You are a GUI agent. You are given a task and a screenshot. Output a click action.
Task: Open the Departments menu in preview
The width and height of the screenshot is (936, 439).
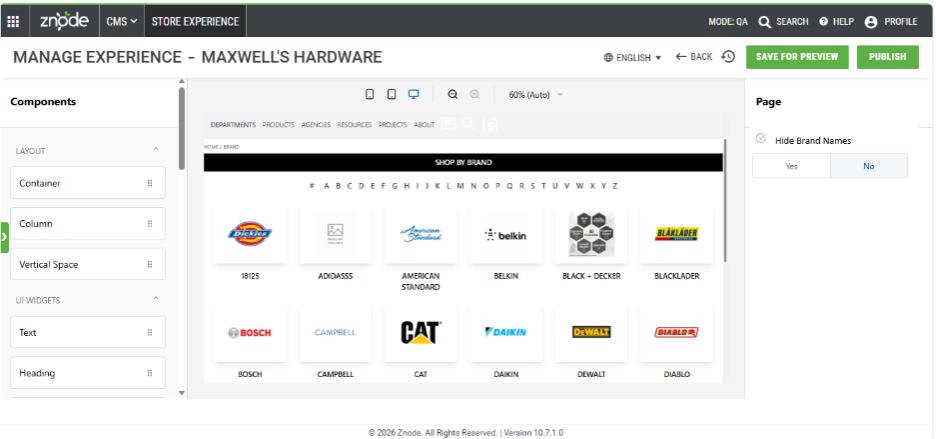coord(233,125)
